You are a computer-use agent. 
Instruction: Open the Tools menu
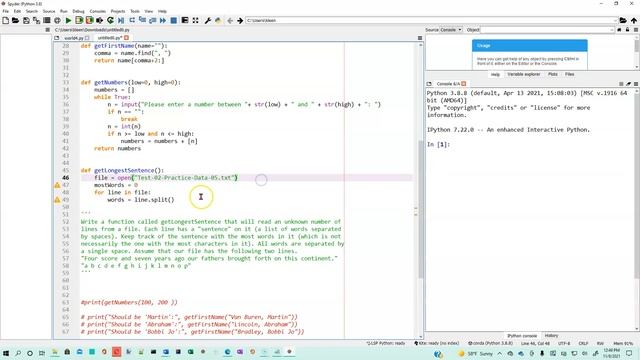pyautogui.click(x=135, y=11)
